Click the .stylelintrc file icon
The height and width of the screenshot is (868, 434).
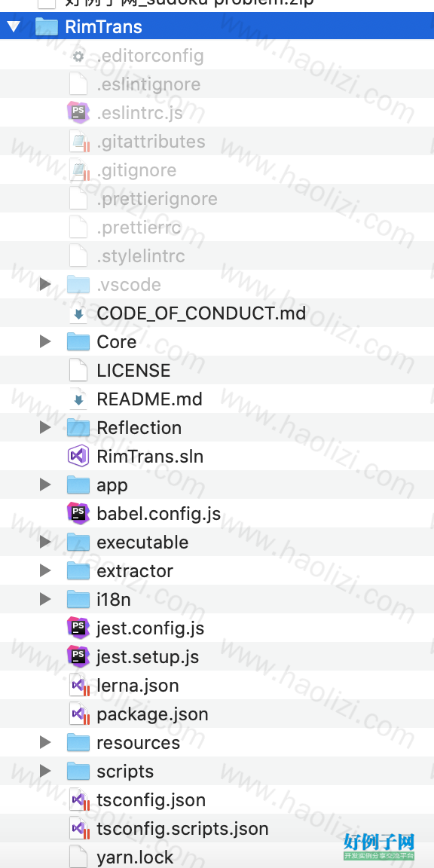coord(78,256)
